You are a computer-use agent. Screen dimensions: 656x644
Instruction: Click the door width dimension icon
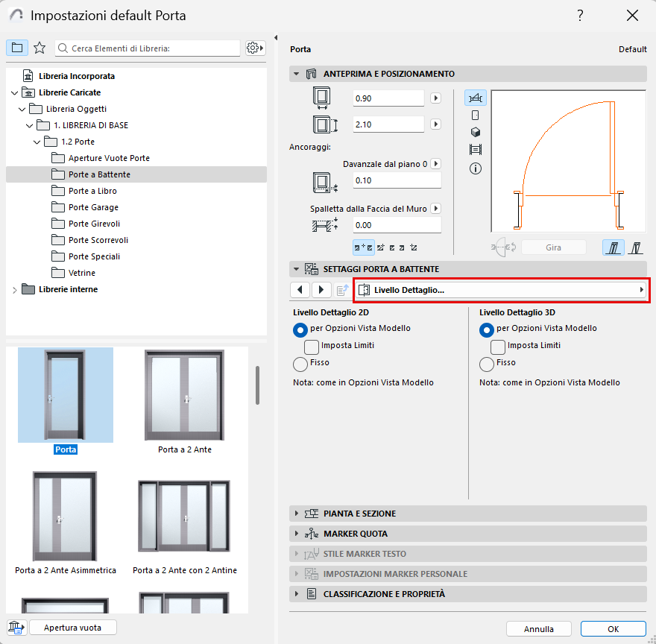[x=322, y=98]
